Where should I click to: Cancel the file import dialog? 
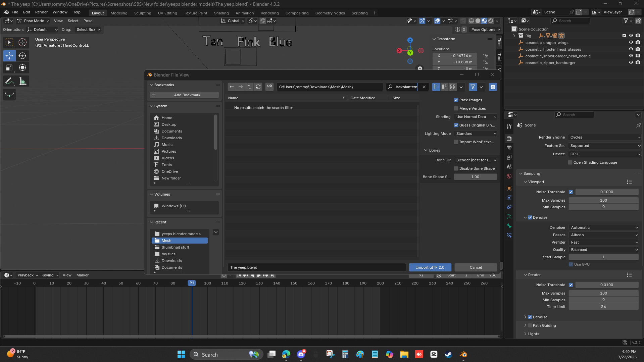pyautogui.click(x=476, y=267)
